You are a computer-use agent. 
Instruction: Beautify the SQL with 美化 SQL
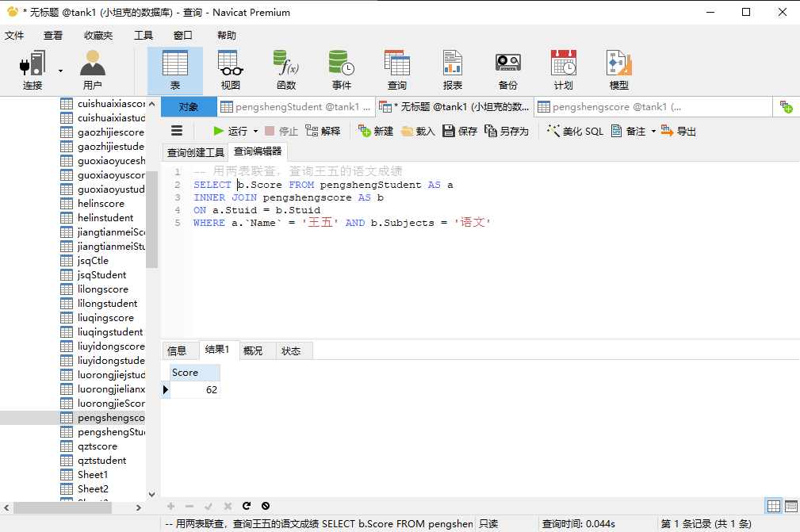coord(575,131)
